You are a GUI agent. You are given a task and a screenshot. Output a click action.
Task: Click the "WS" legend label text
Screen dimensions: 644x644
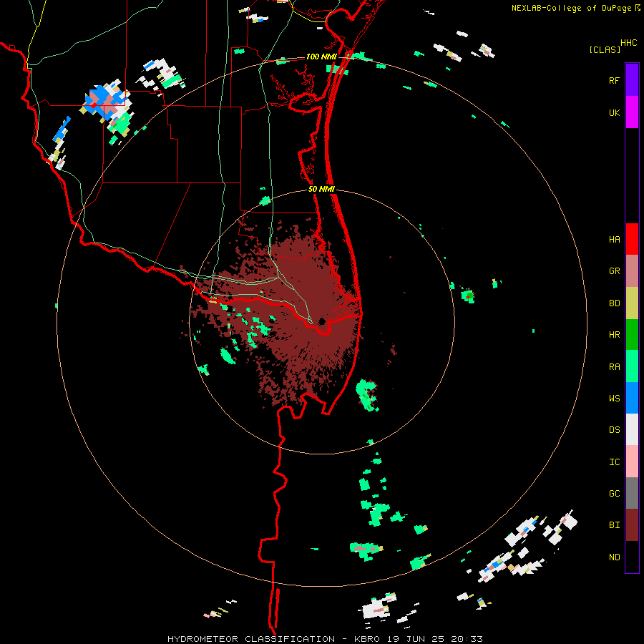(x=614, y=399)
